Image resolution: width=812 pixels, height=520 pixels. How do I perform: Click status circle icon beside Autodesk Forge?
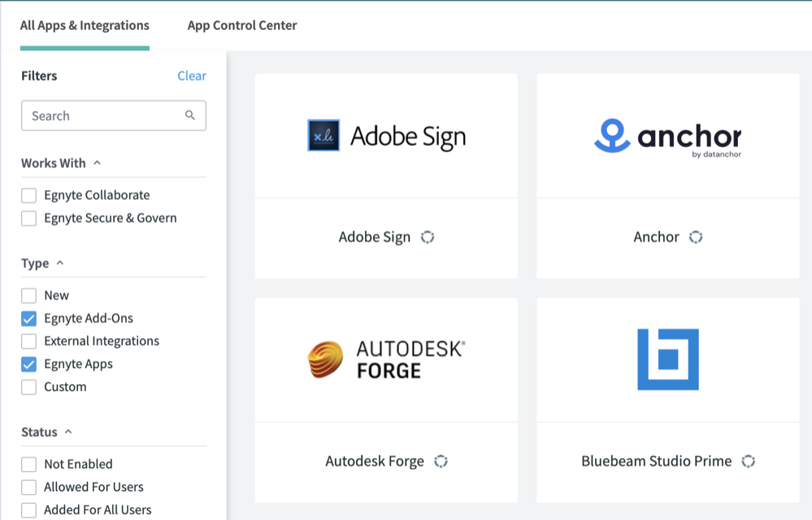click(441, 461)
